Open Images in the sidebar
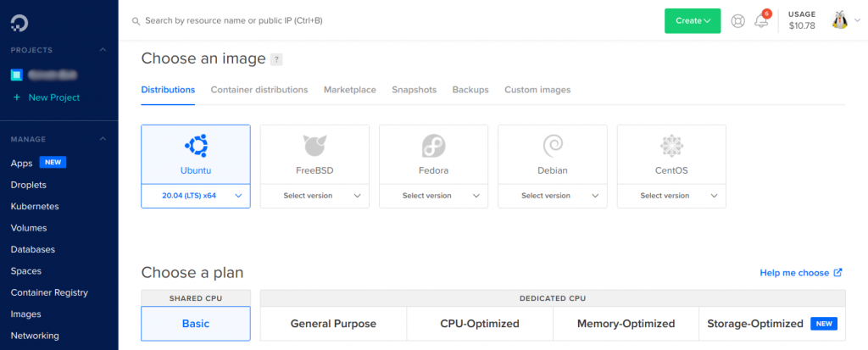The width and height of the screenshot is (868, 350). [x=26, y=314]
